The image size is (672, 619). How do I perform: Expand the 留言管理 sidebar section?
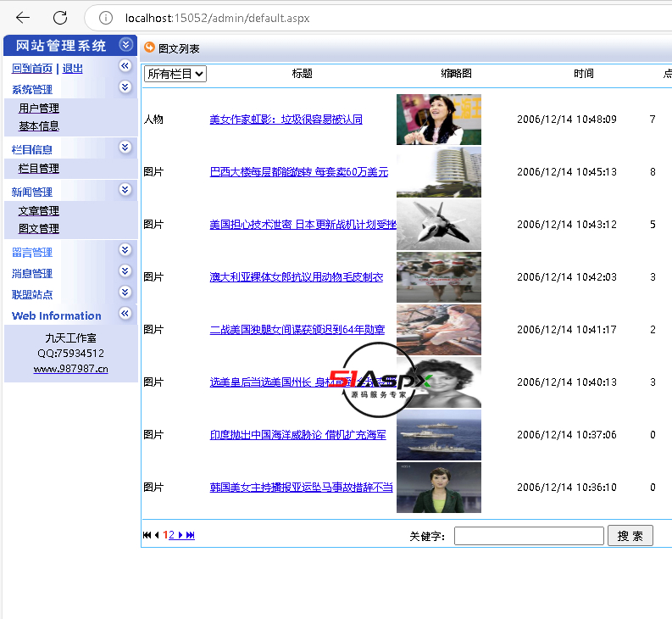point(125,250)
